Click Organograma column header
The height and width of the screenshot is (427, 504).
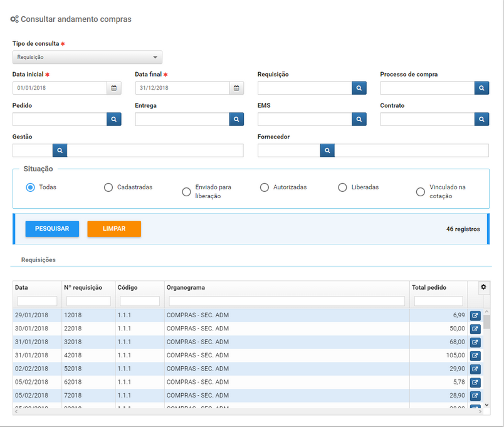click(x=186, y=287)
